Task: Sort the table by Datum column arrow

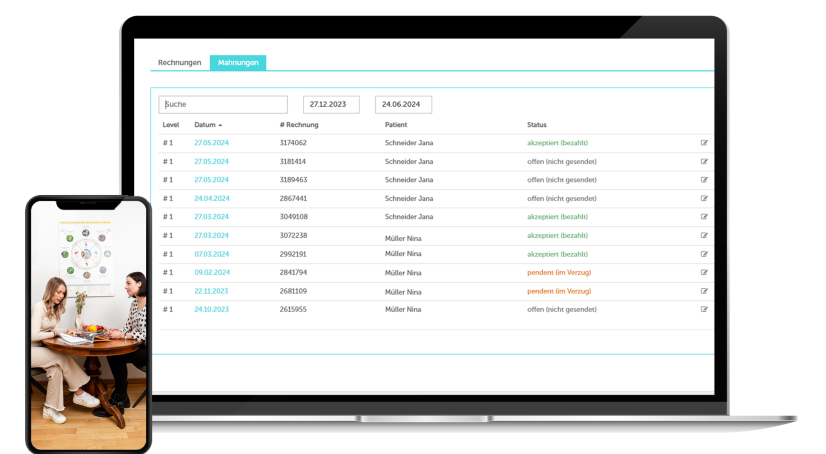Action: pyautogui.click(x=220, y=125)
